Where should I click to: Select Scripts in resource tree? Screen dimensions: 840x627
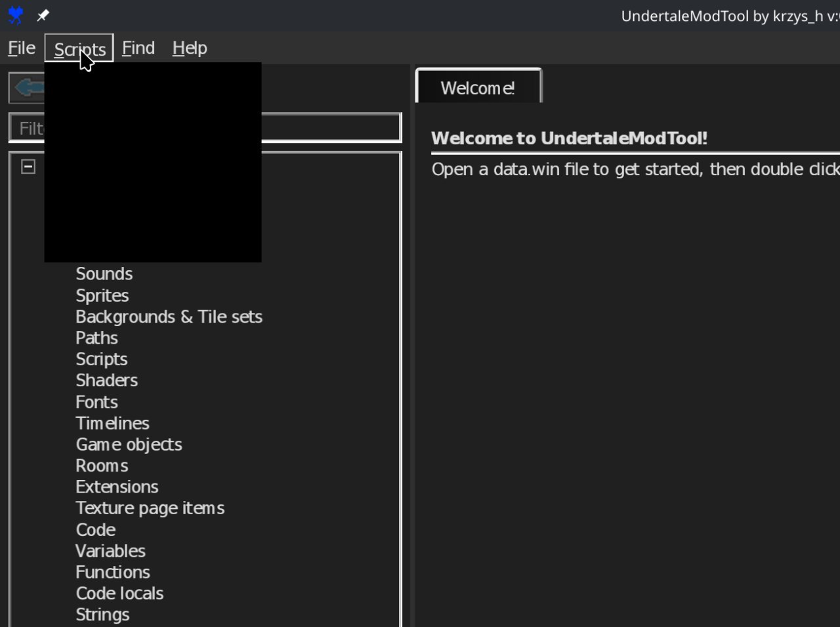(102, 359)
